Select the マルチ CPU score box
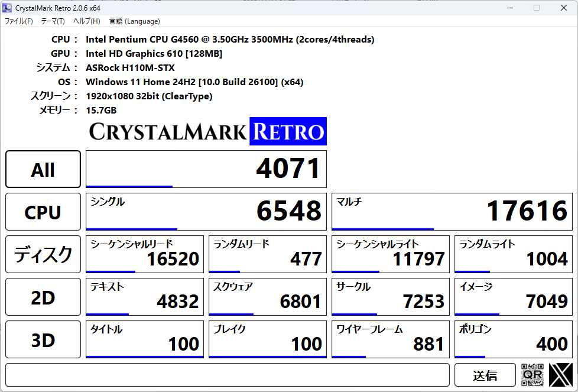 pyautogui.click(x=452, y=212)
